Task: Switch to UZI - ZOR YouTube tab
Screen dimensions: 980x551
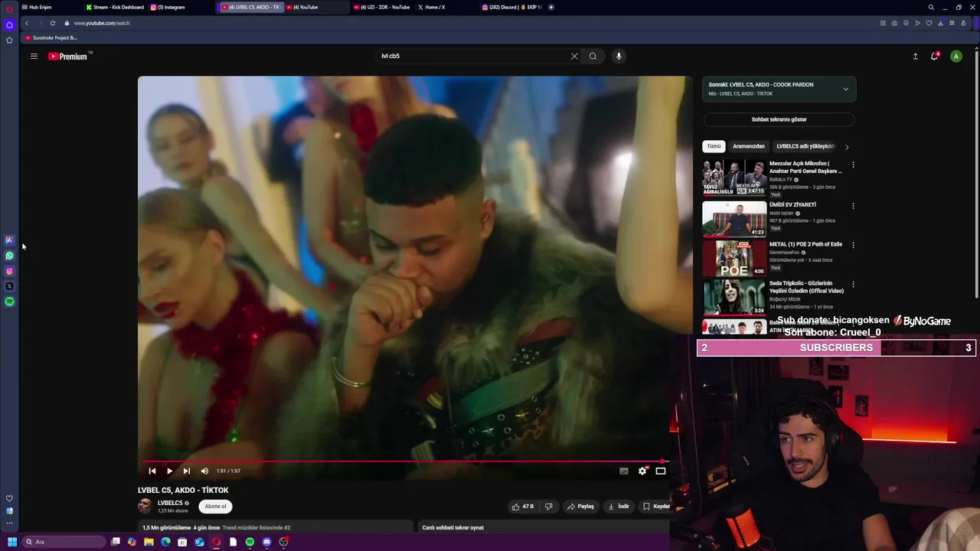Action: (x=381, y=7)
